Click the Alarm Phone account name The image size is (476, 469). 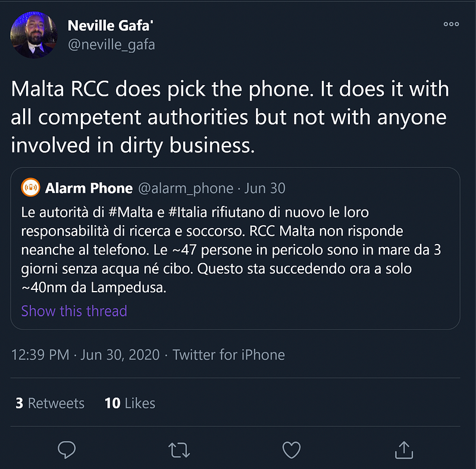click(89, 189)
